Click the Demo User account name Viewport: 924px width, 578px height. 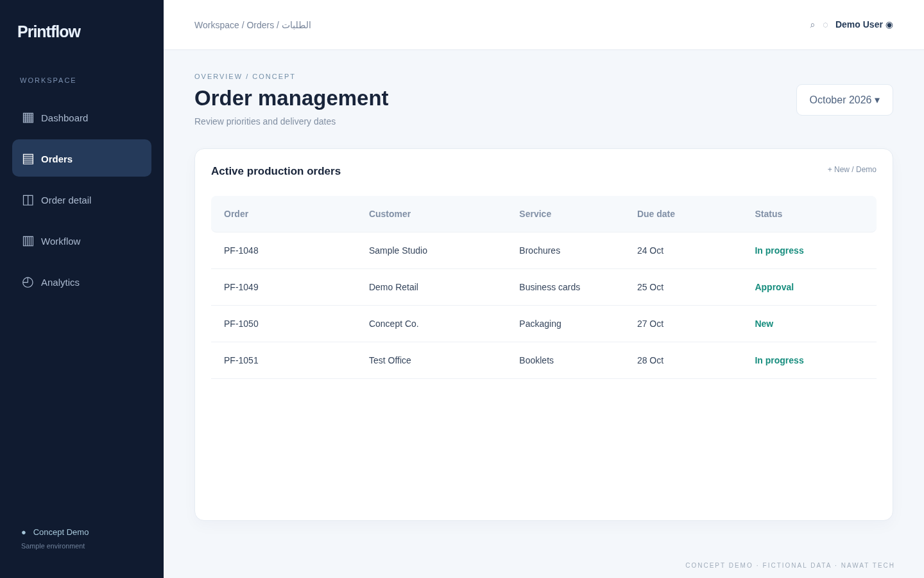tap(859, 24)
